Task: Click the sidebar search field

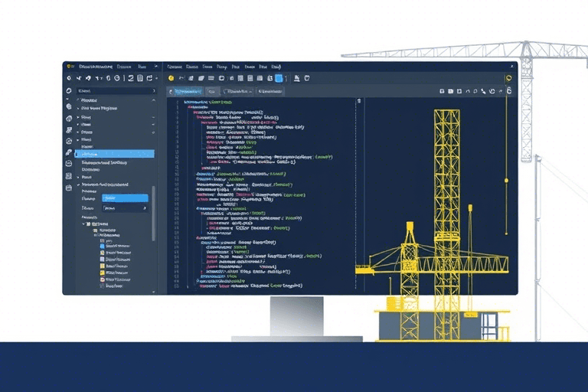Action: point(115,90)
